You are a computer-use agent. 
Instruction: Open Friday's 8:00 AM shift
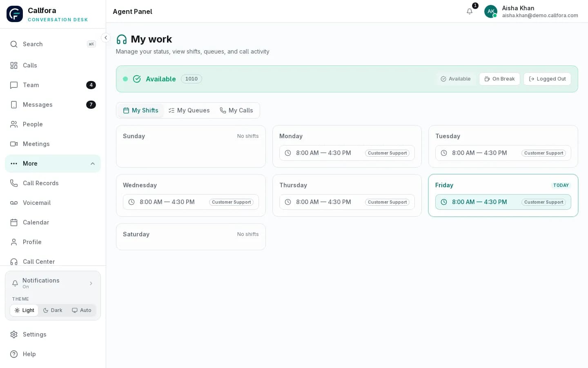click(x=503, y=202)
